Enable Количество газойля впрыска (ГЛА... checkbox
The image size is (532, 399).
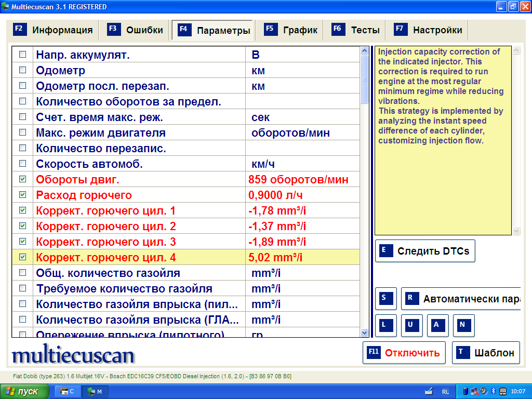pos(23,320)
